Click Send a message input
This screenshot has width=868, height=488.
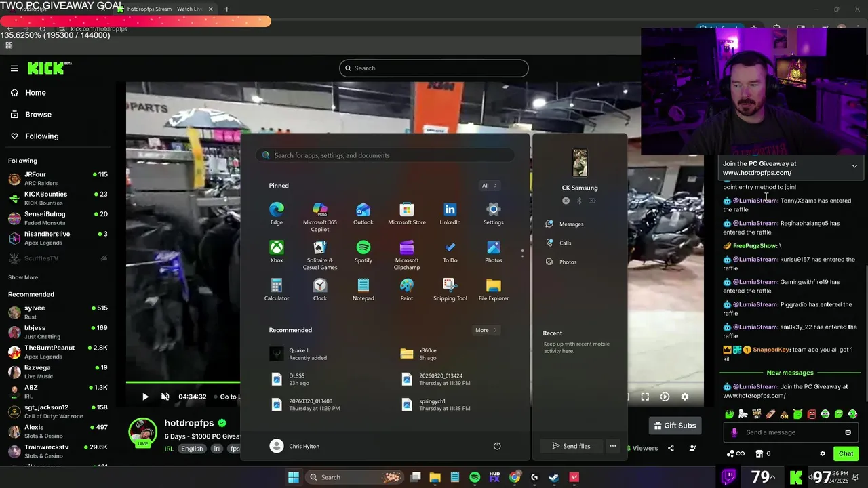pyautogui.click(x=790, y=432)
